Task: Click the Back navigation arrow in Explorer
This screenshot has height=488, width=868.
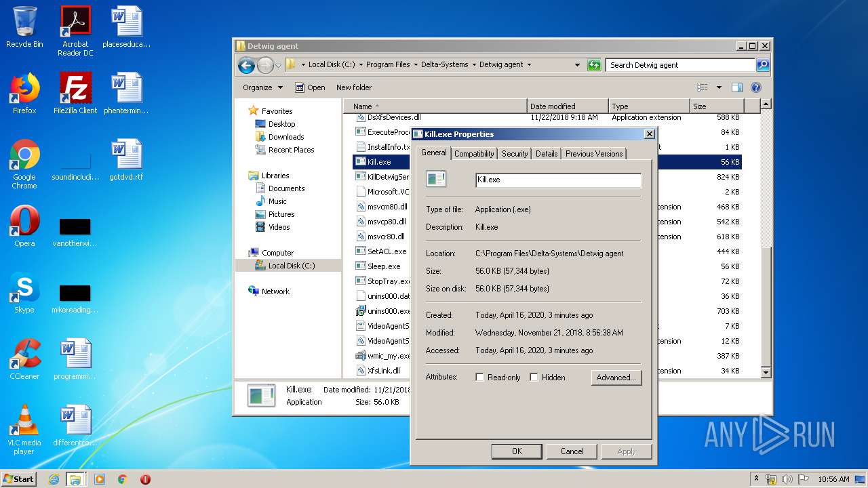Action: tap(247, 65)
